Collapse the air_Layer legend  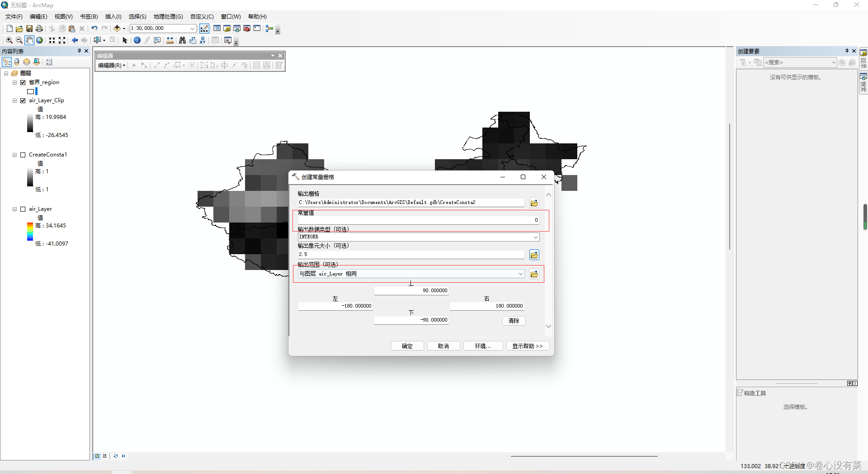pos(14,209)
